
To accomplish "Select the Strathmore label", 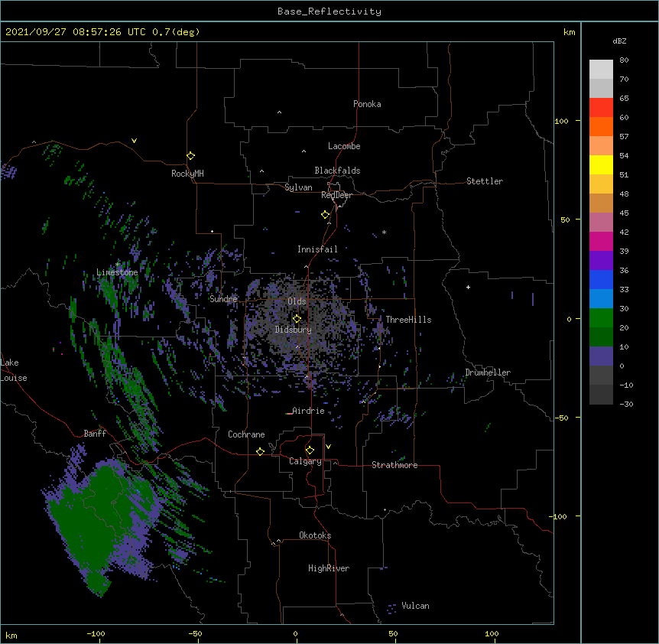I will point(394,465).
